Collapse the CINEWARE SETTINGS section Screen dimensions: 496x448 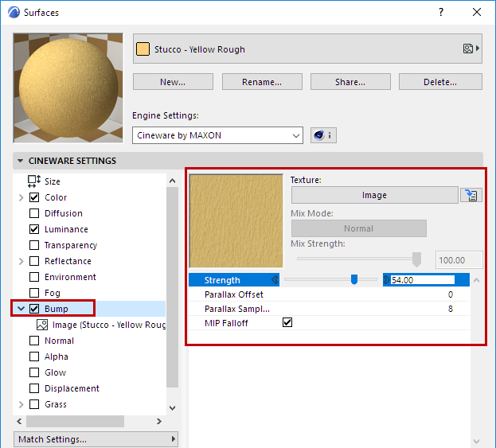click(x=20, y=161)
